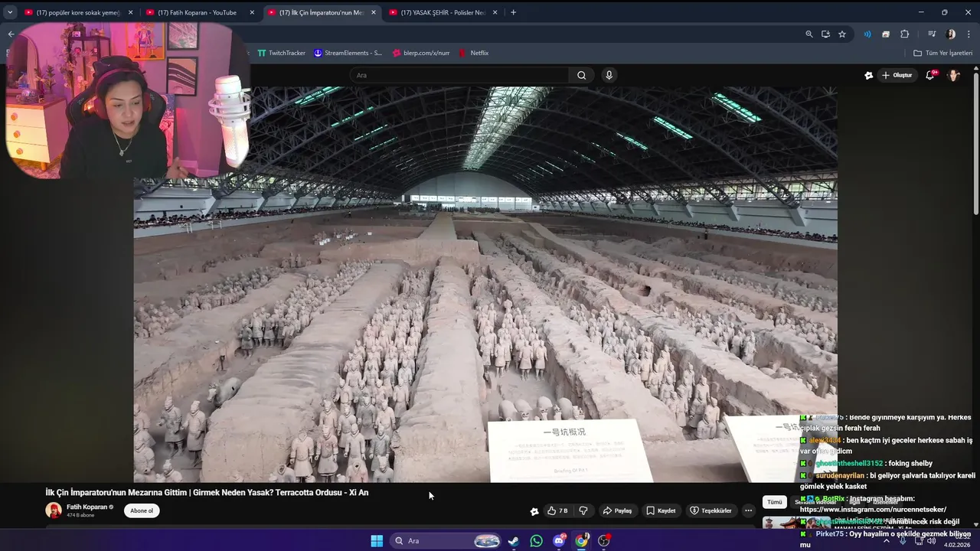Click the 'Teşekkürler' thanks button
This screenshot has height=551, width=980.
(x=710, y=510)
